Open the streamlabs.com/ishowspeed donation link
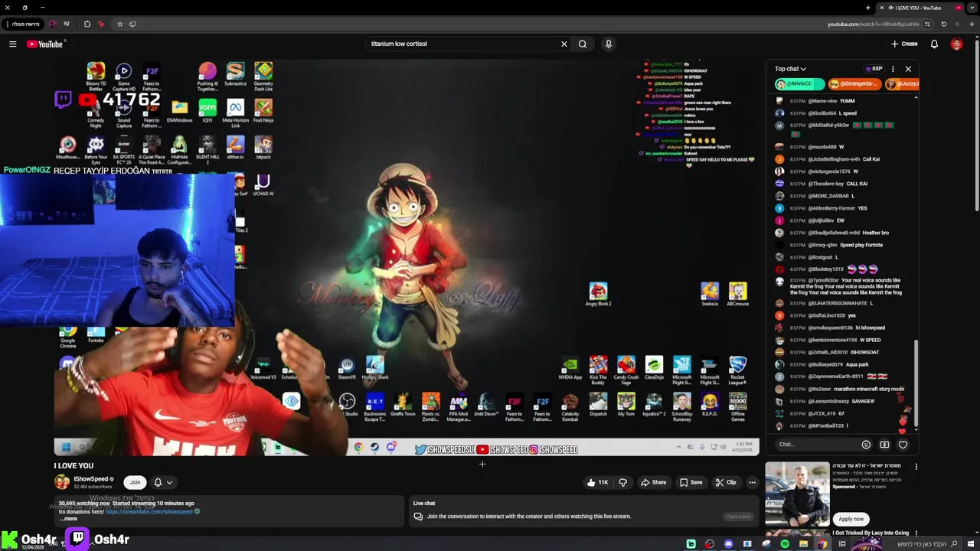Image resolution: width=980 pixels, height=551 pixels. (149, 511)
